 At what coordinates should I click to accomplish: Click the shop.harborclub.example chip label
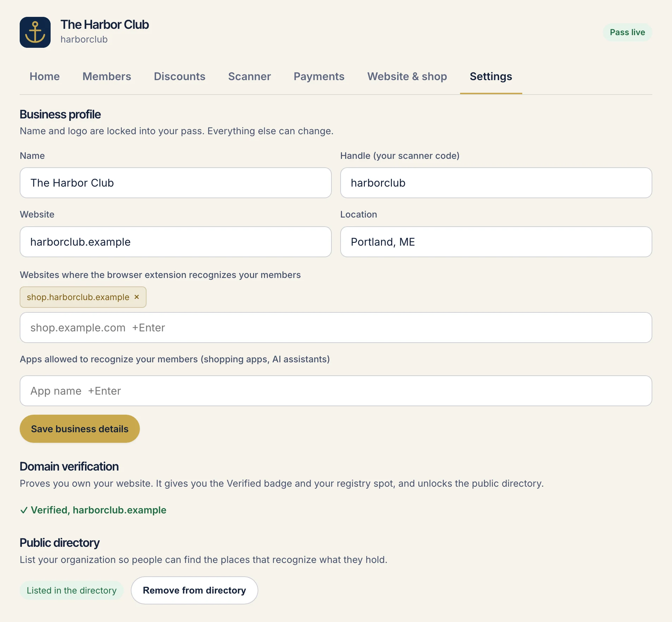[x=78, y=297]
